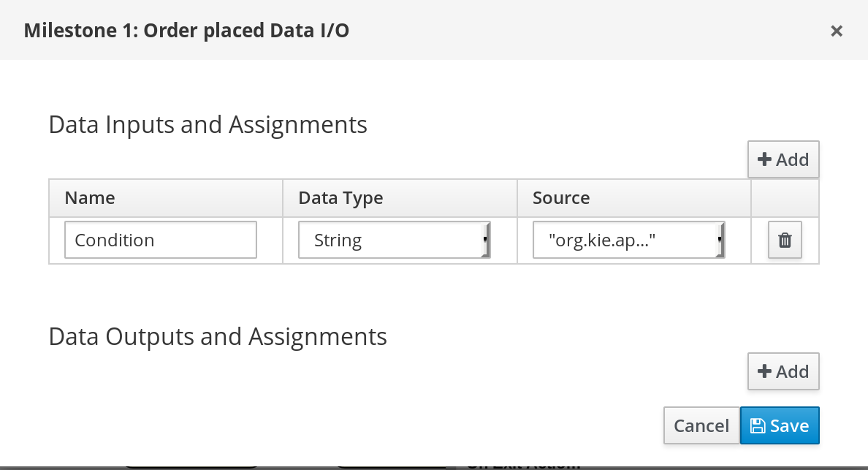This screenshot has height=470, width=868.
Task: Open the String data type dropdown
Action: 393,240
